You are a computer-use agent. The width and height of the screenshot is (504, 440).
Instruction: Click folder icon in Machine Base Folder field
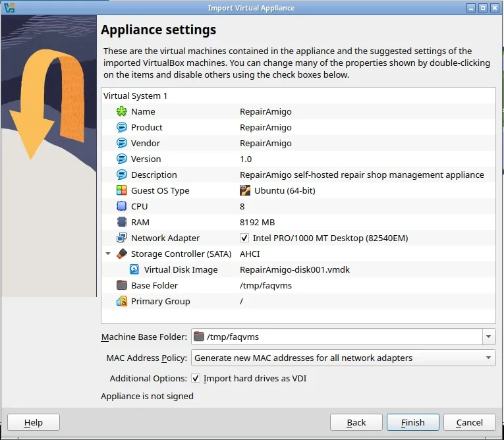199,337
